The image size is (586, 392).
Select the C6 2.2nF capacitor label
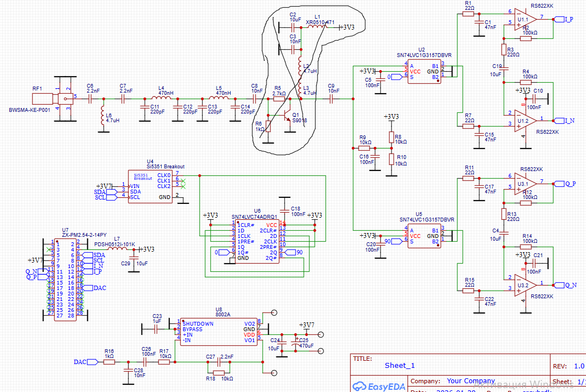click(x=93, y=88)
